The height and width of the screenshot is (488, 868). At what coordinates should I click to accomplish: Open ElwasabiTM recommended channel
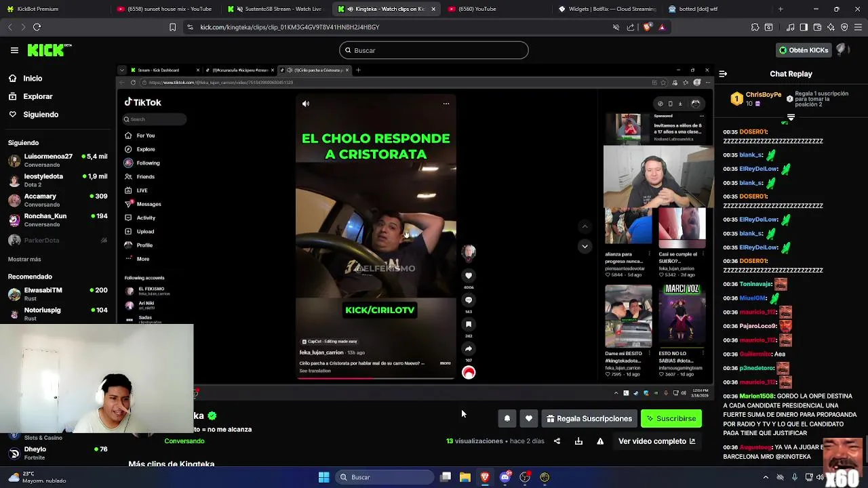[x=58, y=294]
